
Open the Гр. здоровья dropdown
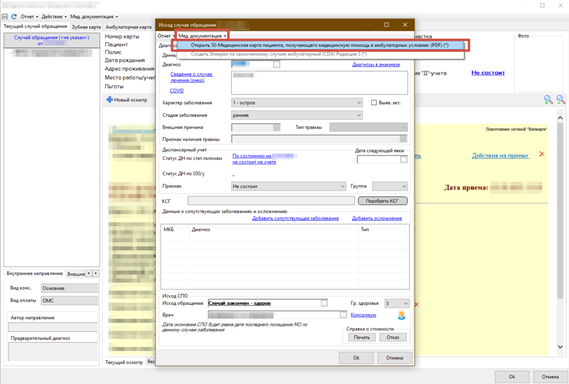397,303
